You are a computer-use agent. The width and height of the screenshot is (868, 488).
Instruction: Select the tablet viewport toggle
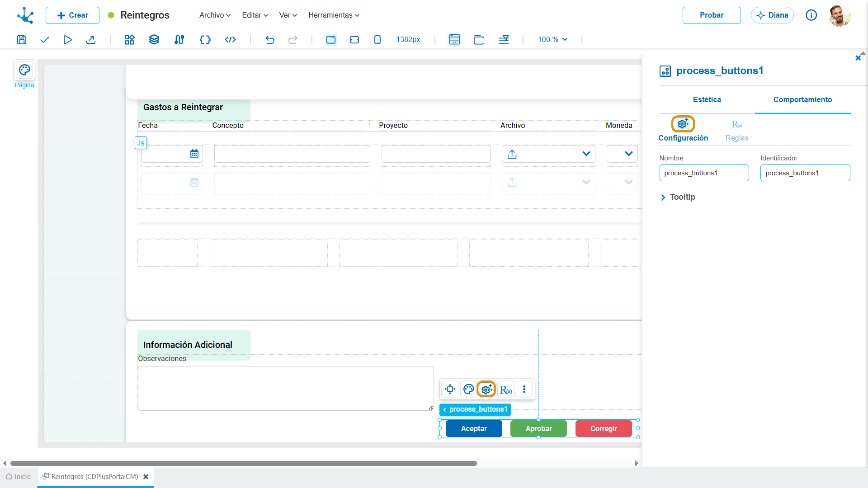point(354,40)
